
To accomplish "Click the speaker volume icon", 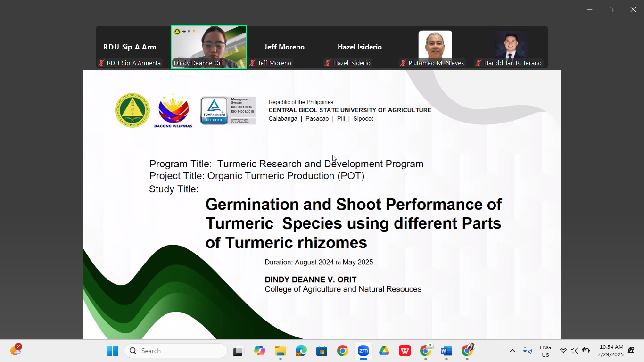I will pyautogui.click(x=574, y=351).
